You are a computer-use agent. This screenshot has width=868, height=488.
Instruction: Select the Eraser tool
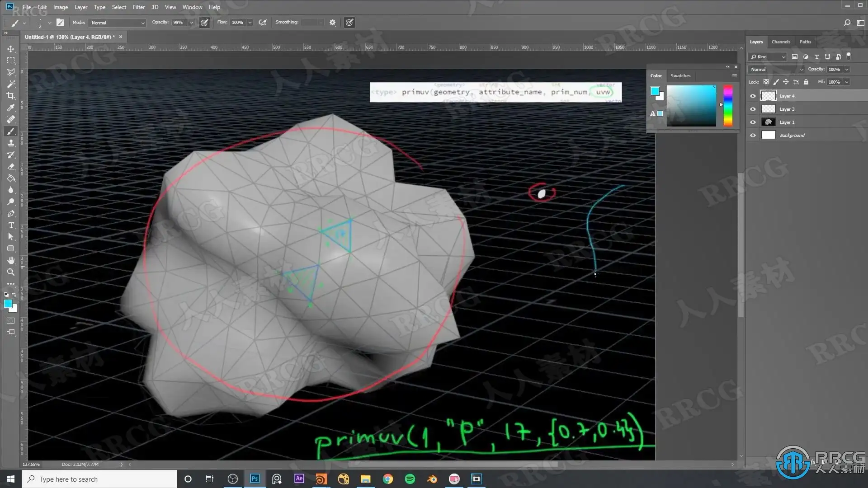click(11, 166)
